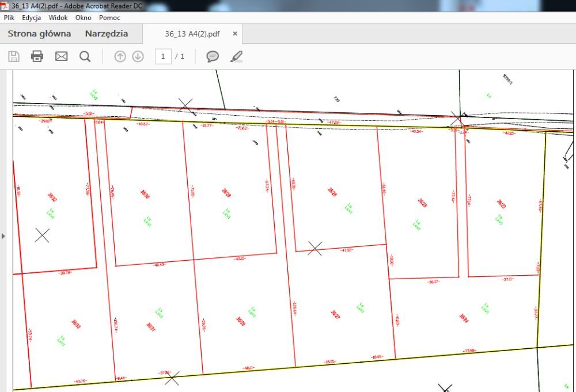
Task: Click parcel label 36/23 on the map
Action: (502, 204)
